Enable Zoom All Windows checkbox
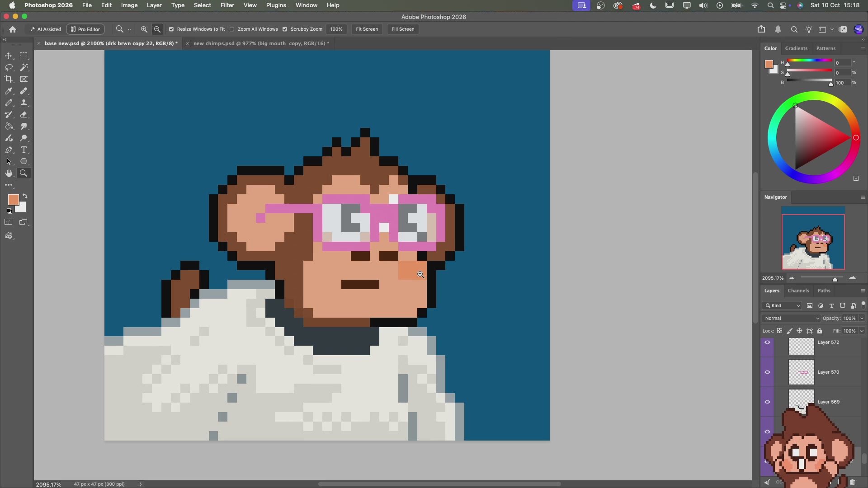This screenshot has height=488, width=868. coord(232,29)
